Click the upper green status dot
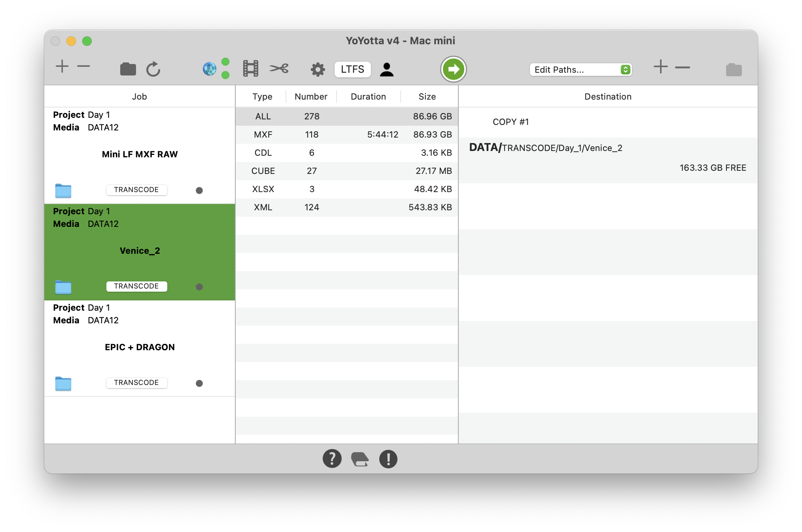 [x=225, y=62]
